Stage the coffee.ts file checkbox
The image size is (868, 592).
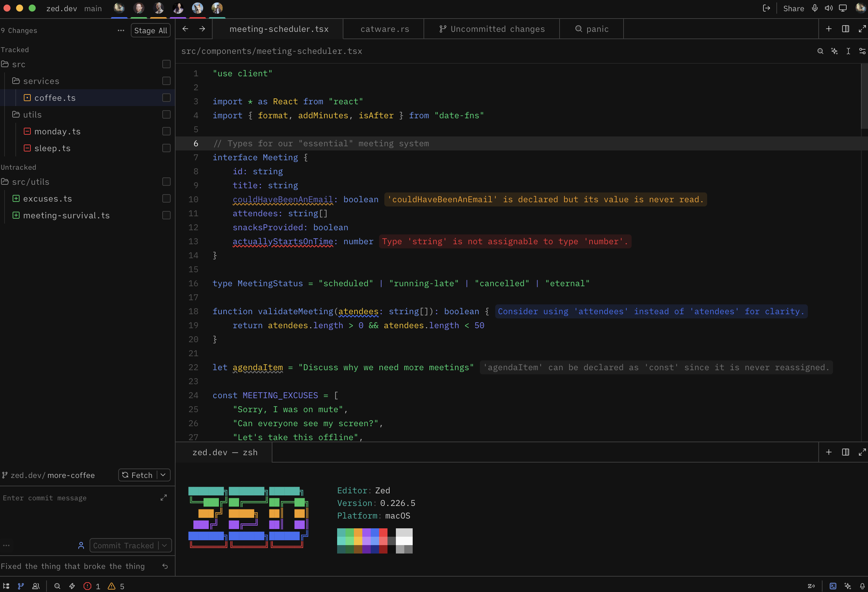[x=166, y=98]
